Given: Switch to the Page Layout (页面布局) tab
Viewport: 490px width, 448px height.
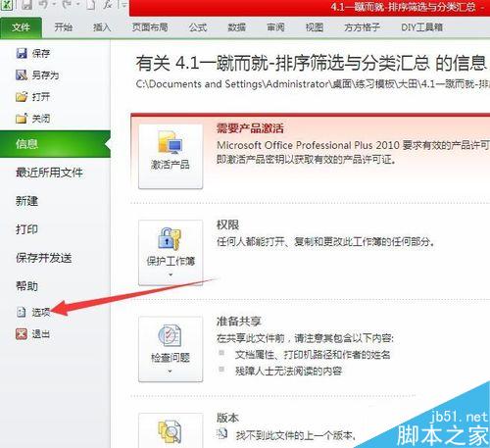Looking at the screenshot, I should tap(150, 27).
